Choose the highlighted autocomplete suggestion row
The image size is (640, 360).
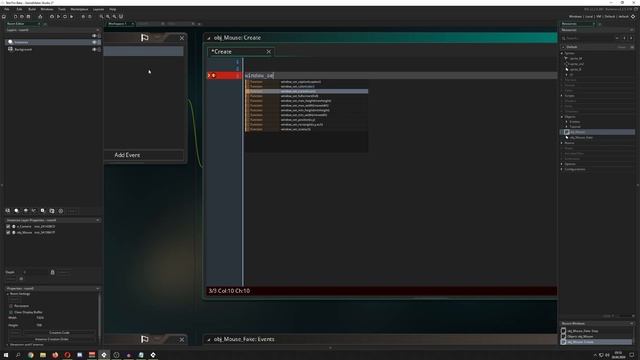coord(306,91)
